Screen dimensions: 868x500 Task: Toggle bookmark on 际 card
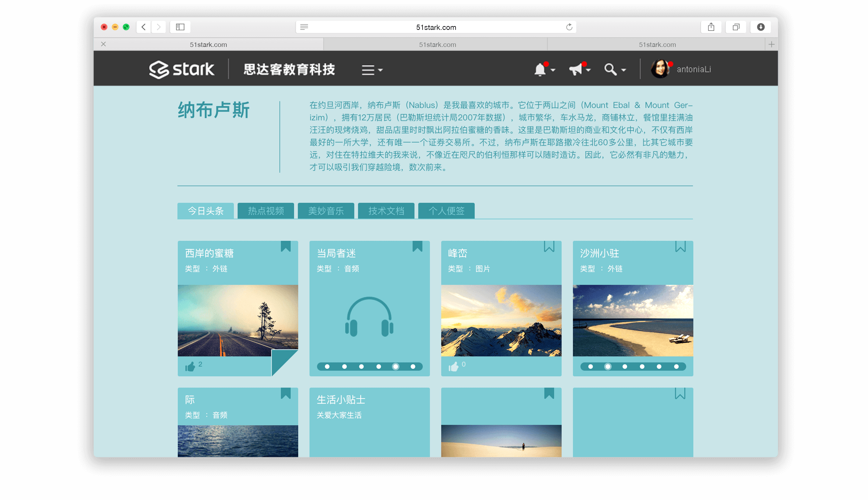click(x=285, y=393)
